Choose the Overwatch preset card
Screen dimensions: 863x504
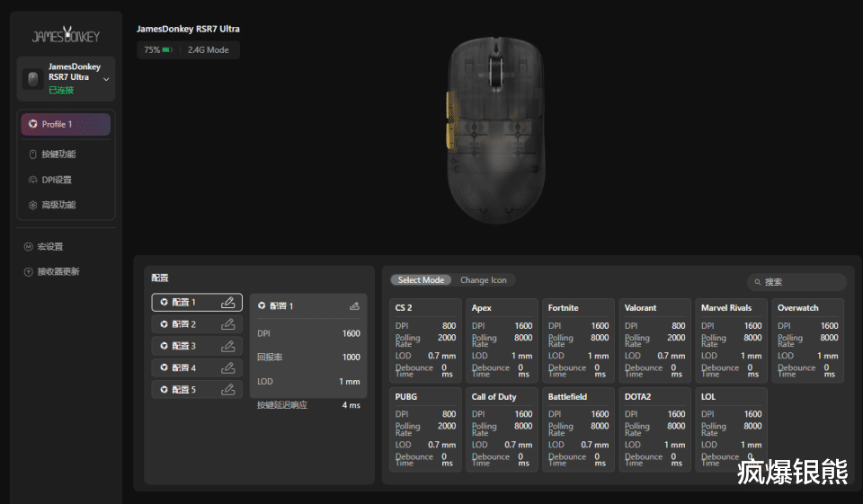click(808, 340)
